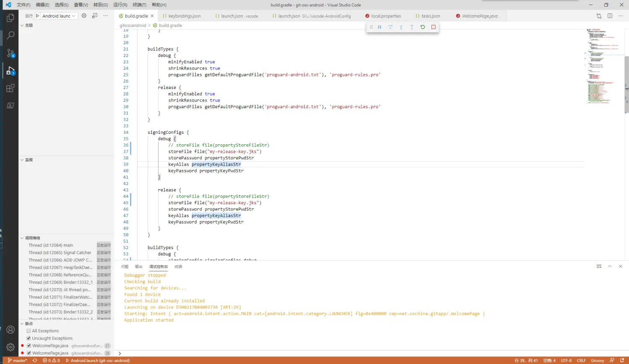Restart the debug session with the green icon
Viewport: 629px width, 364px height.
pyautogui.click(x=423, y=27)
